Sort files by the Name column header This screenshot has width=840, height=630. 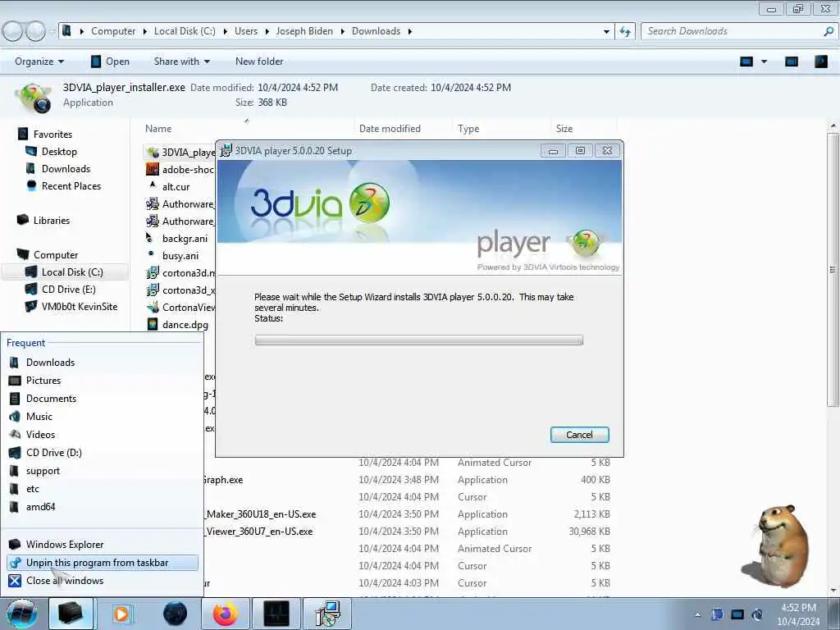tap(158, 129)
